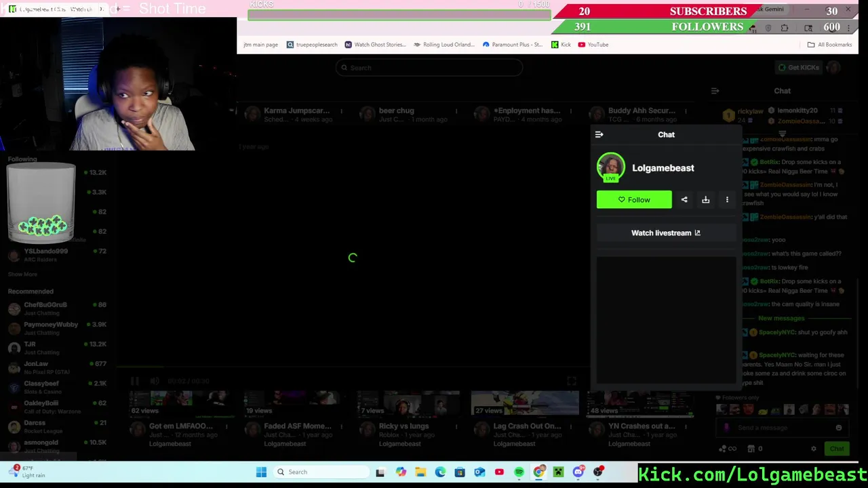
Task: Open Google Chrome from taskbar
Action: pyautogui.click(x=539, y=472)
